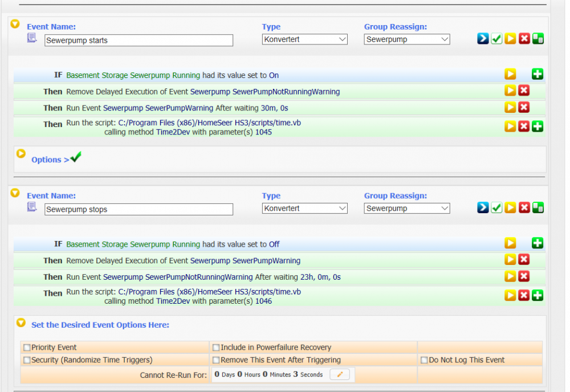The image size is (570, 392).
Task: Collapse the "Sewerpump starts" event section
Action: [15, 24]
